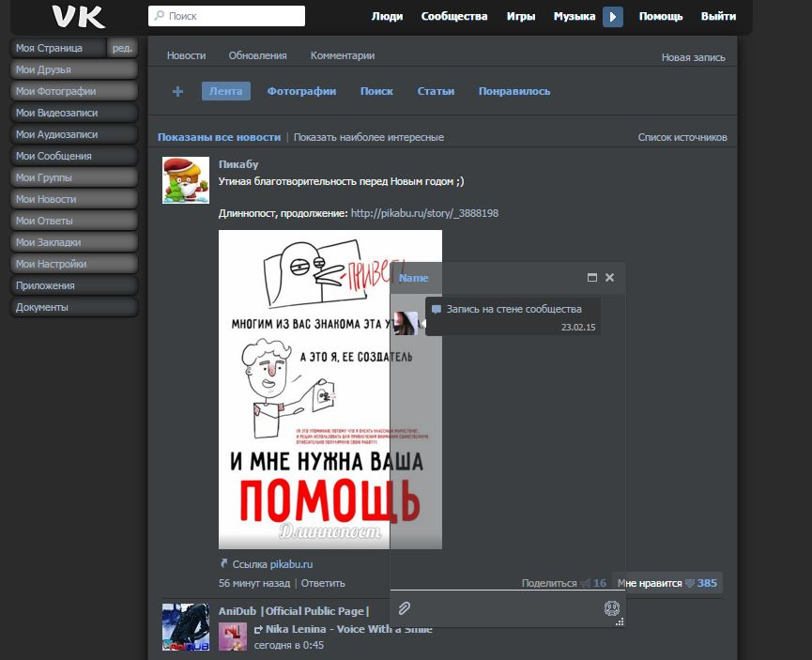812x660 pixels.
Task: Click the plus icon beside Лента tab
Action: click(x=177, y=92)
